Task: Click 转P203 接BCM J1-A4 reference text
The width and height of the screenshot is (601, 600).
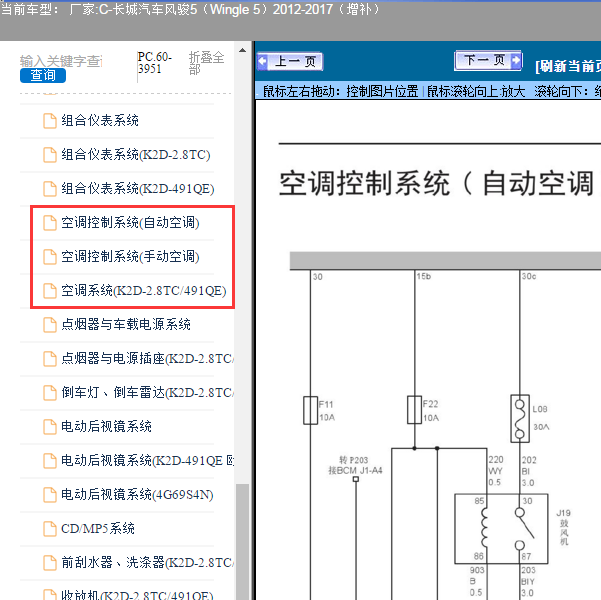Action: pos(355,465)
